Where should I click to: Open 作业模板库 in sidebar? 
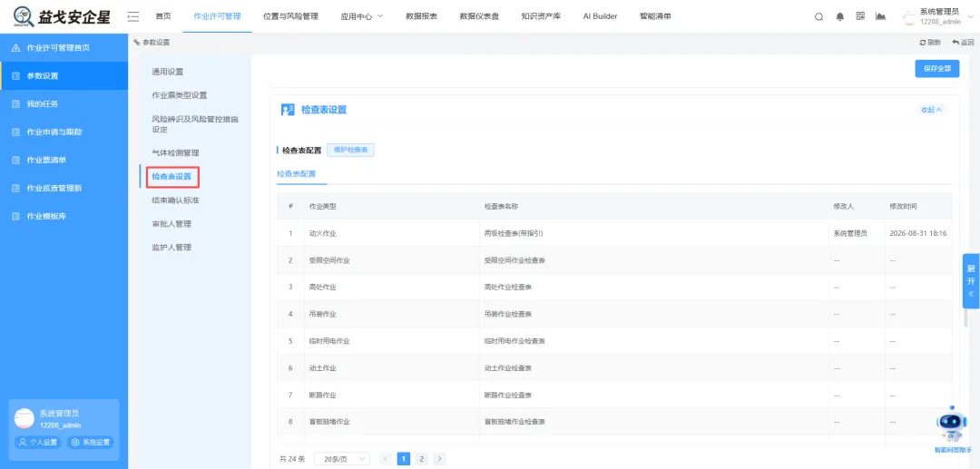[x=64, y=217]
